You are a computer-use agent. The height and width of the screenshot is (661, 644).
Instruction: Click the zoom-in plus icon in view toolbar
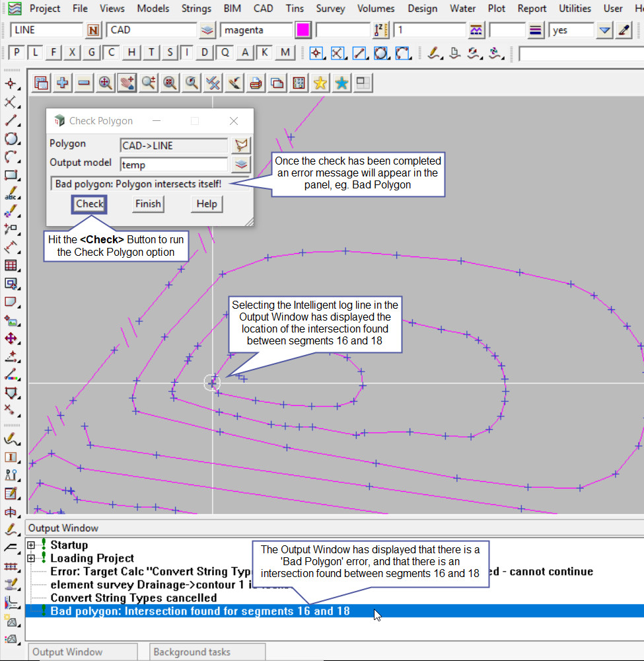point(63,83)
